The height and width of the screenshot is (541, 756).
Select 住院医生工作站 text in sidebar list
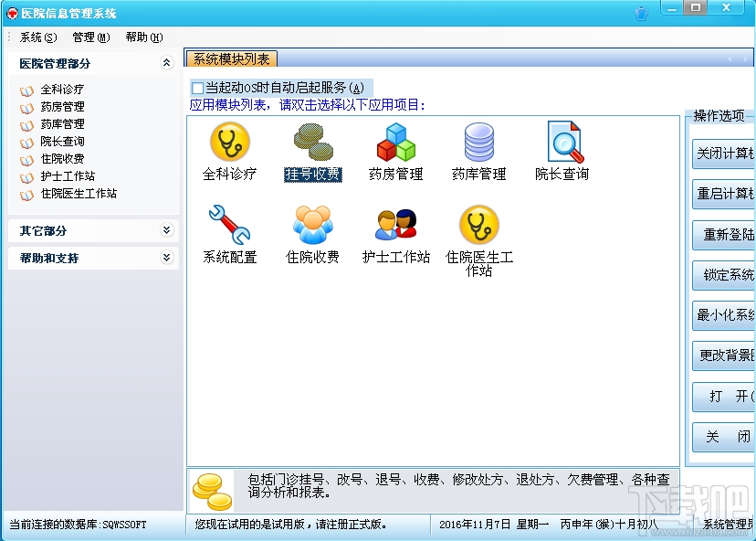tap(79, 194)
